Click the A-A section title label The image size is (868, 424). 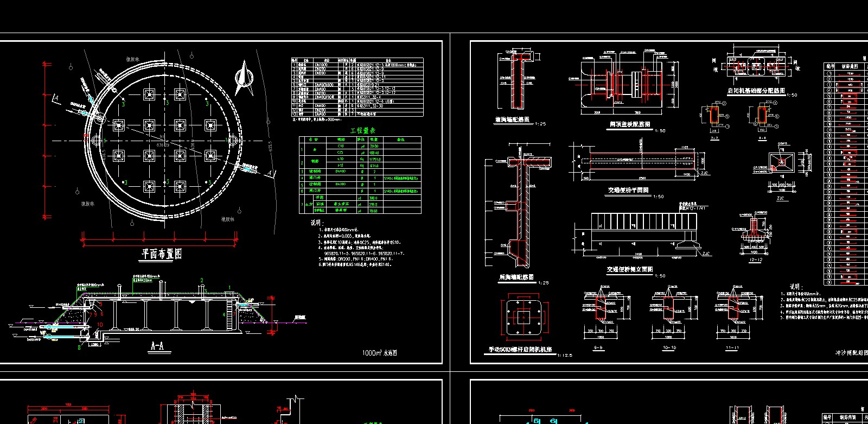click(157, 345)
